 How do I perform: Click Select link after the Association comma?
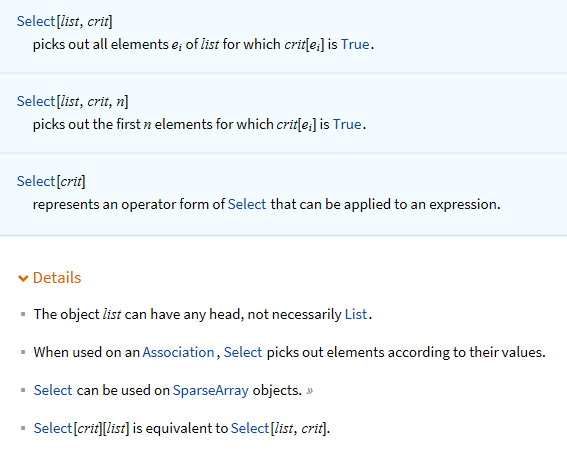pyautogui.click(x=243, y=352)
